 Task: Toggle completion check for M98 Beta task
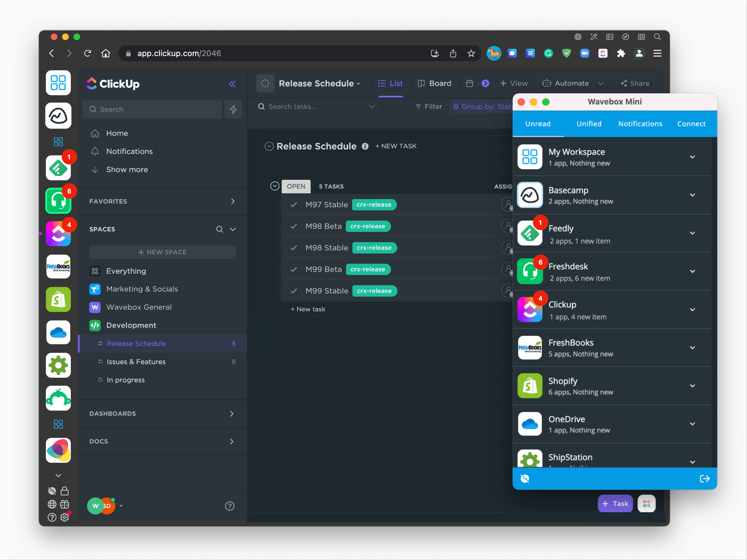click(294, 226)
